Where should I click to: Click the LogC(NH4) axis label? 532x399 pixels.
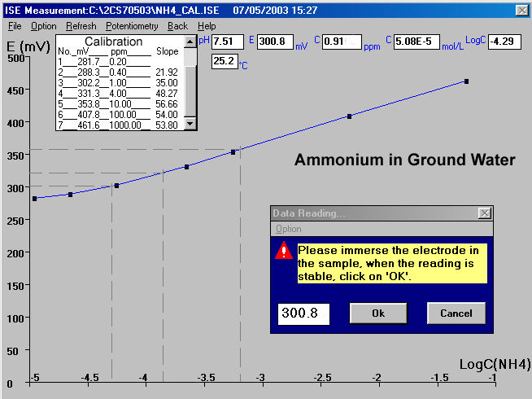coord(495,364)
